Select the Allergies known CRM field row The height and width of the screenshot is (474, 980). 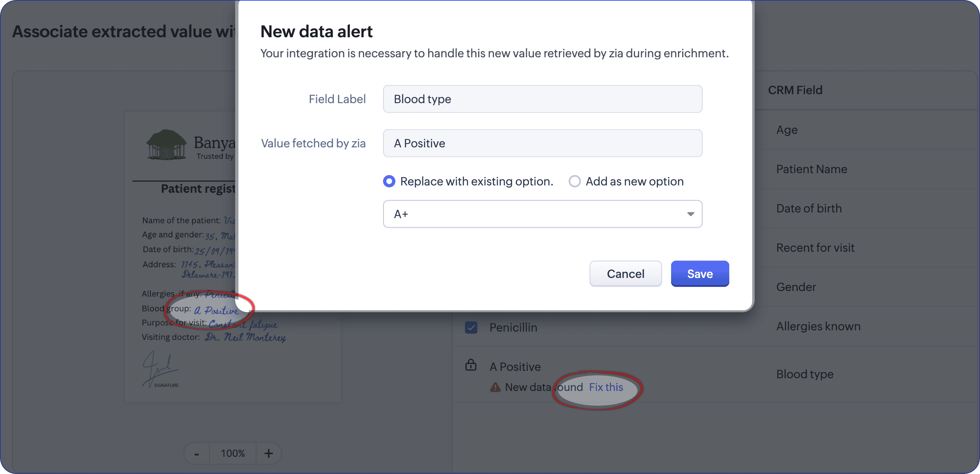[818, 326]
